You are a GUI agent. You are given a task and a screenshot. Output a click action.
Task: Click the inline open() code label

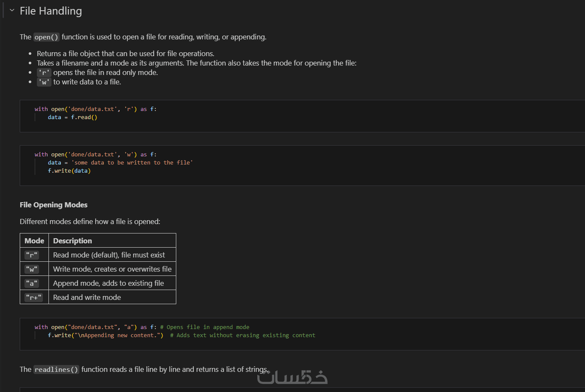pyautogui.click(x=46, y=37)
